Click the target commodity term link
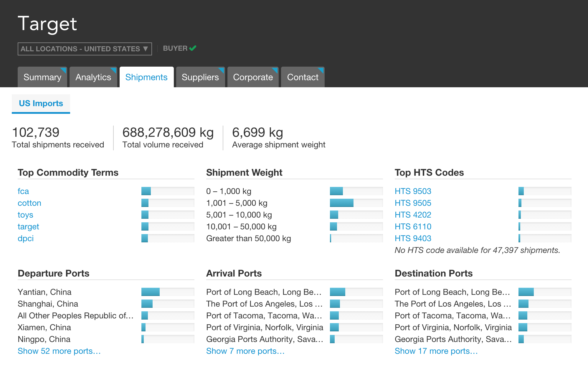 point(28,227)
